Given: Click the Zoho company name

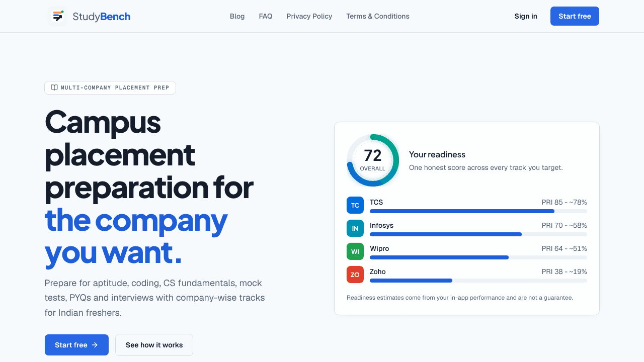Looking at the screenshot, I should (x=378, y=271).
